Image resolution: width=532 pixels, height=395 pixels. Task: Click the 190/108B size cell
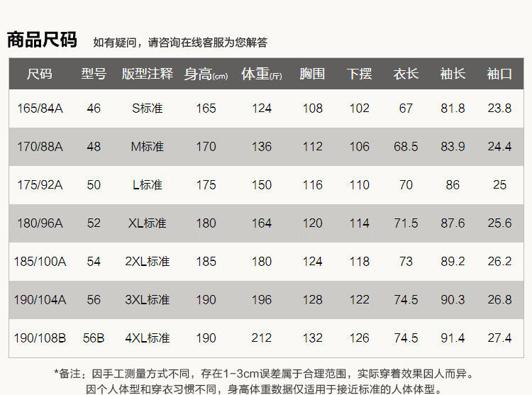point(40,338)
